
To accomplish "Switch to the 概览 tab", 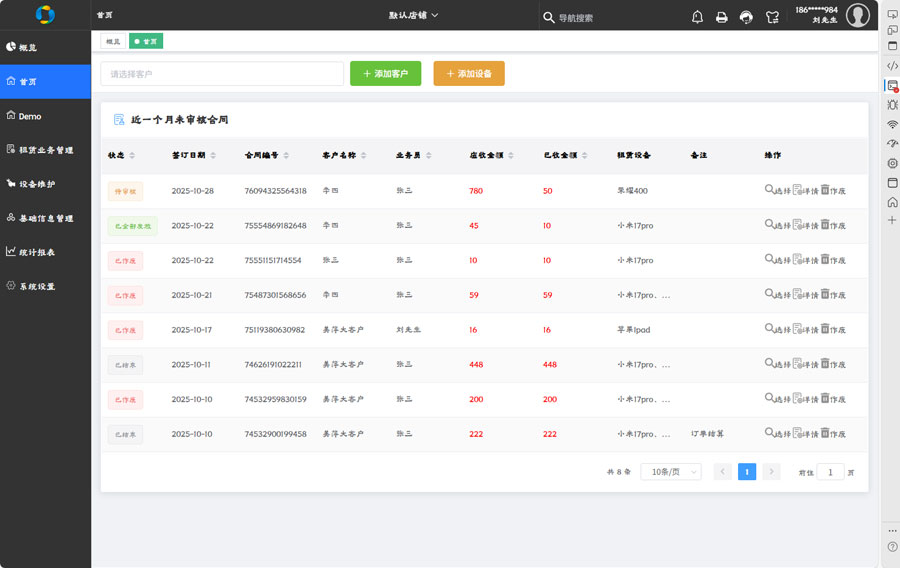I will pyautogui.click(x=112, y=41).
